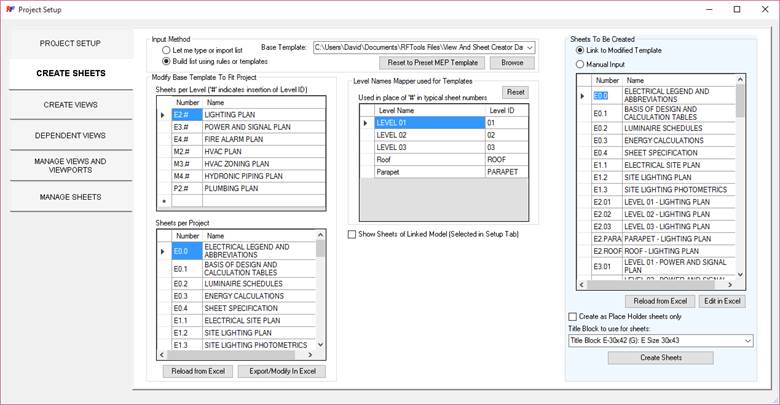Select 'Link to Modified Template' radio button

pos(581,50)
